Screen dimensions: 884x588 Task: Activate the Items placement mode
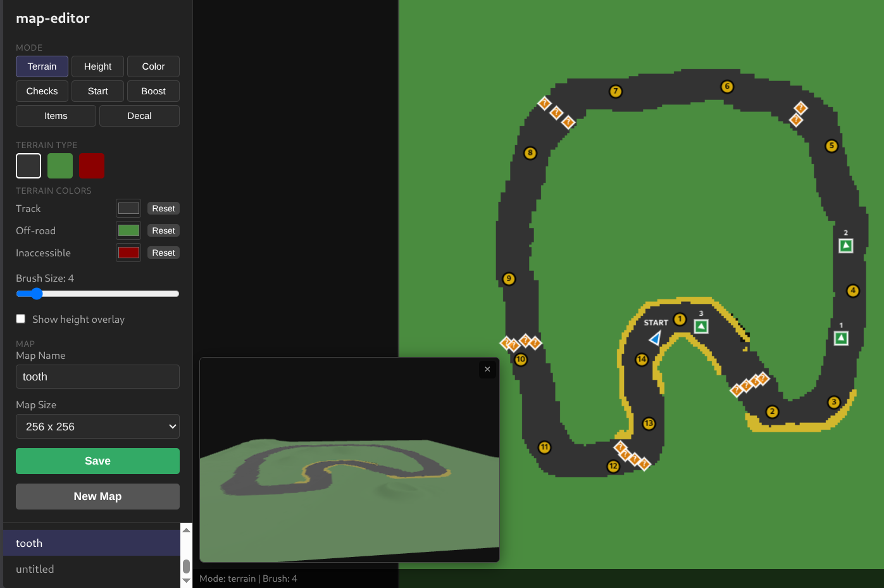pos(55,115)
